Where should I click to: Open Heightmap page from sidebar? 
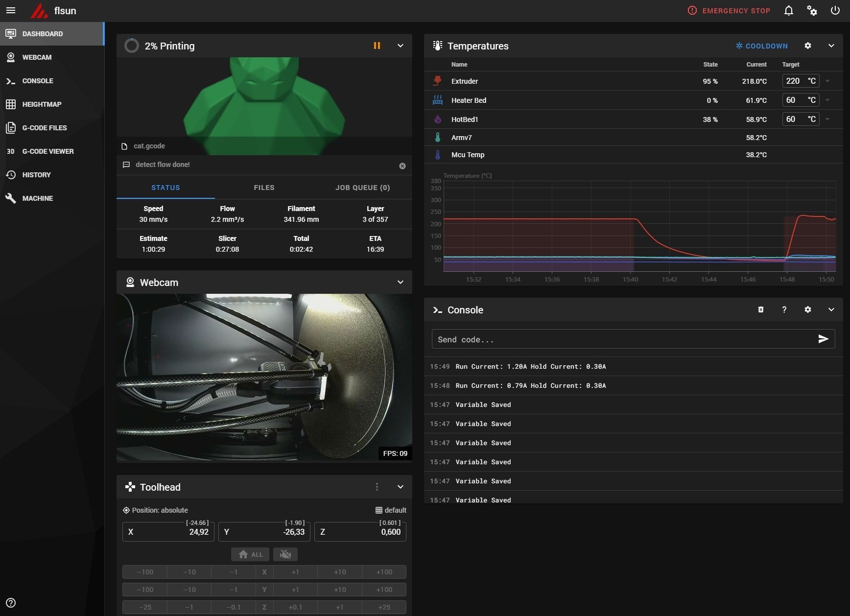pyautogui.click(x=42, y=104)
